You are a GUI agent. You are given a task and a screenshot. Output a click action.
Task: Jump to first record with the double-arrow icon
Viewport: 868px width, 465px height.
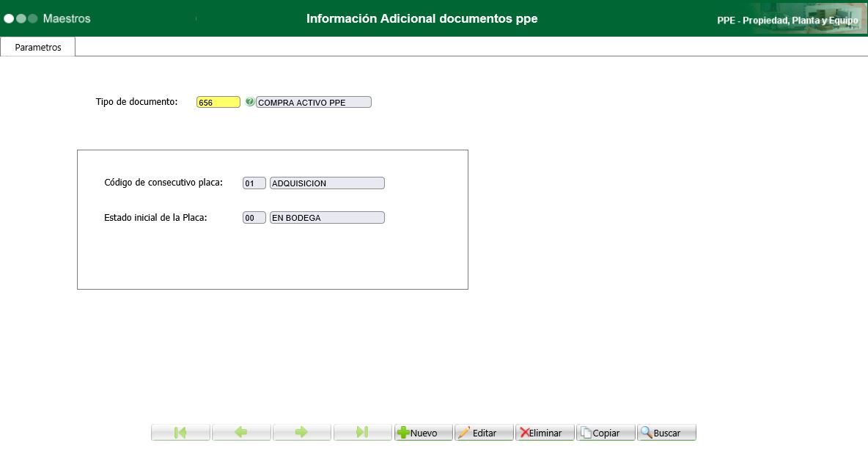click(x=180, y=433)
